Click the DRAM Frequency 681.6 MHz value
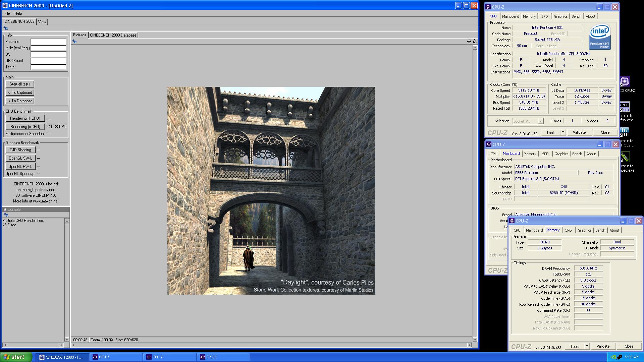Image resolution: width=644 pixels, height=362 pixels. pos(588,268)
